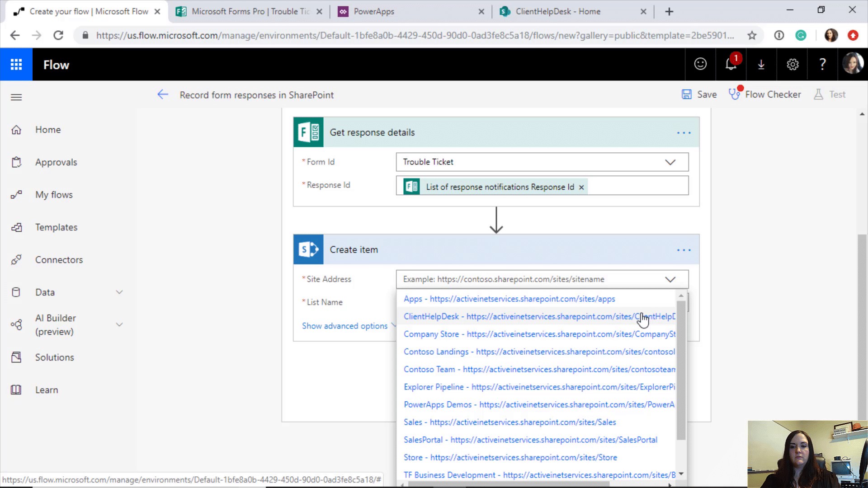Image resolution: width=868 pixels, height=488 pixels.
Task: Choose Contoso Landings site address
Action: pos(539,352)
